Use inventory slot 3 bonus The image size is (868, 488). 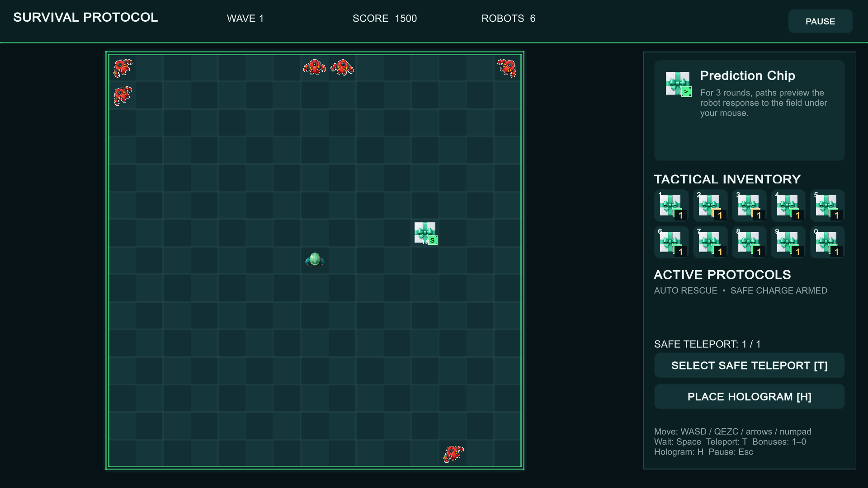pos(749,206)
